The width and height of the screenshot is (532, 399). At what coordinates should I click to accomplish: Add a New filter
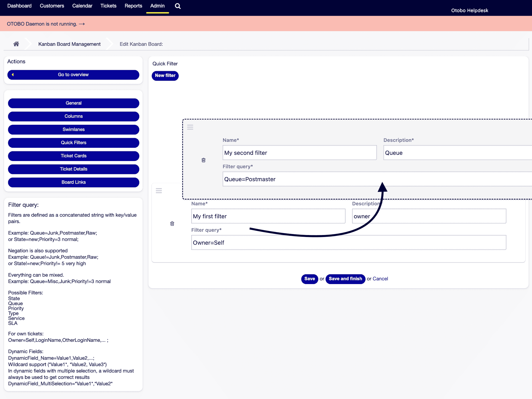pos(165,75)
